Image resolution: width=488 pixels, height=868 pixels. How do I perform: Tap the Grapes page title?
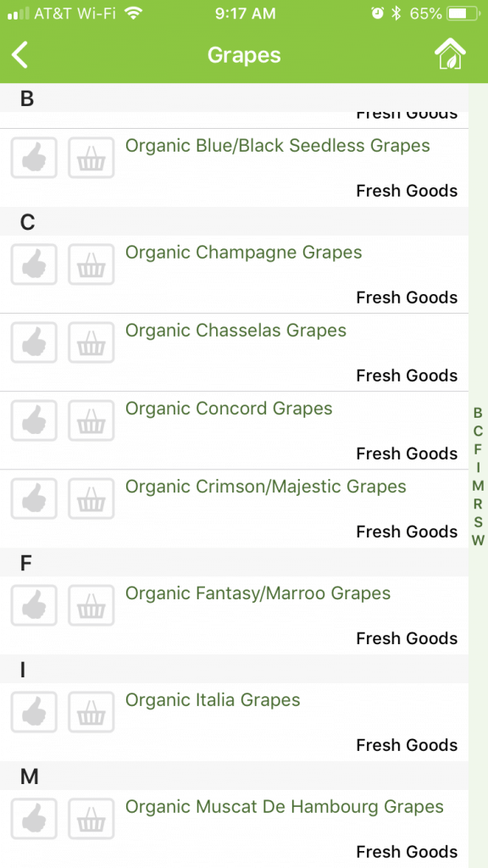[244, 55]
